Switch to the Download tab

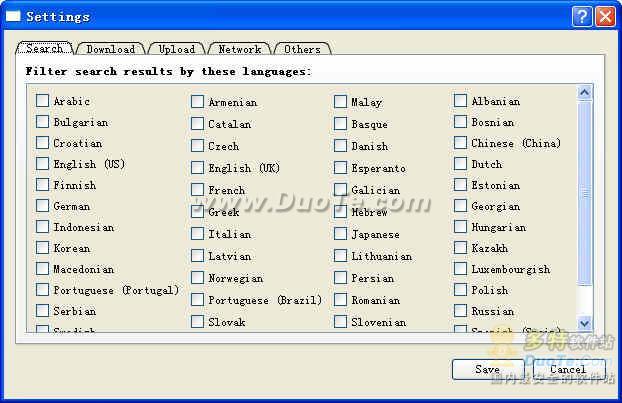(111, 49)
